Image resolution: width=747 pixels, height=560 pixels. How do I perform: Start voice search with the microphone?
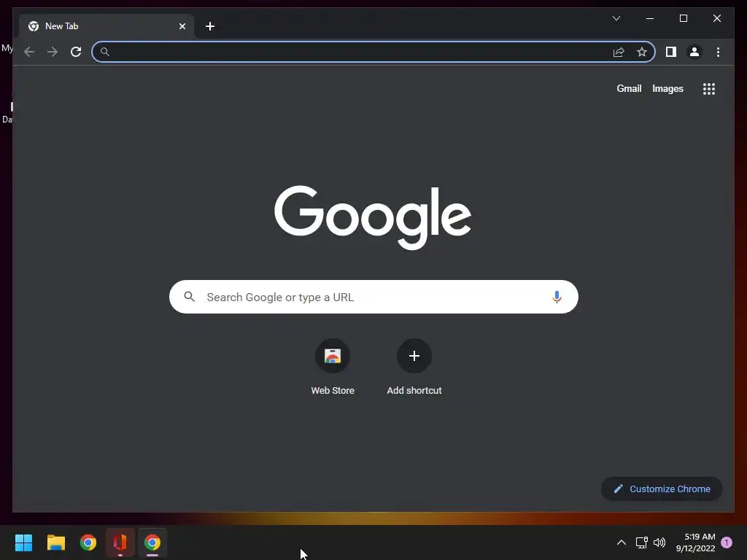click(x=557, y=297)
